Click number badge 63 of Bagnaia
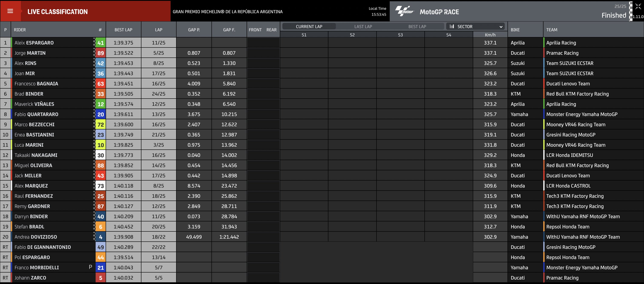Screen dimensions: 644x284 (x=101, y=84)
